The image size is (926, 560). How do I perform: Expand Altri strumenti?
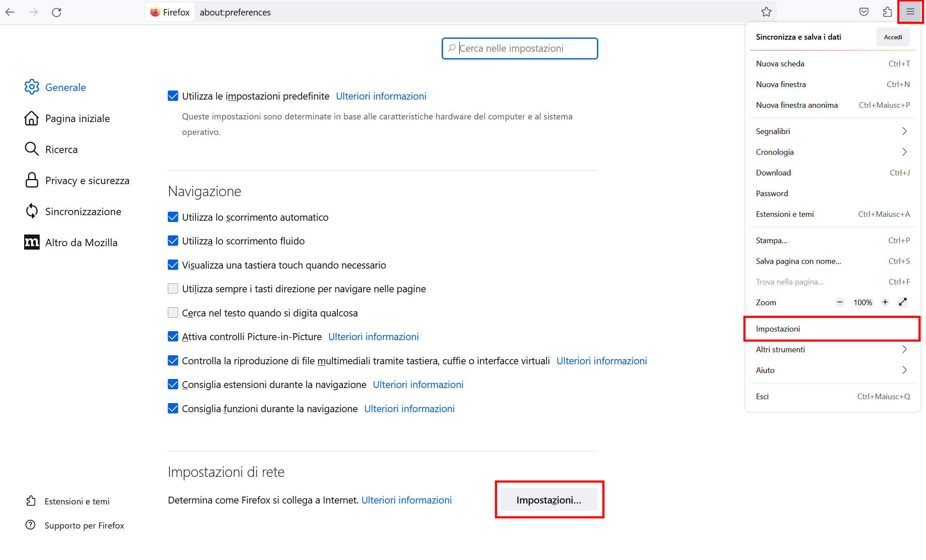(x=904, y=349)
